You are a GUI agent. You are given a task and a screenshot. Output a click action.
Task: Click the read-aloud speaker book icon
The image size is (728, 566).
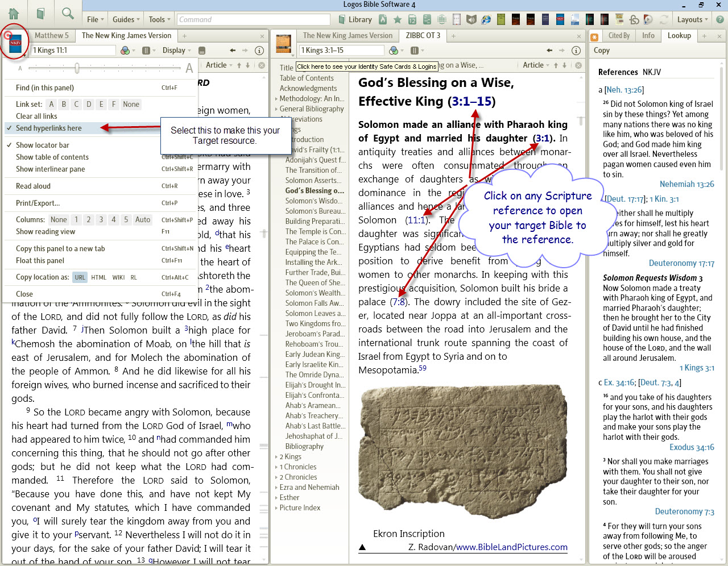click(x=471, y=19)
